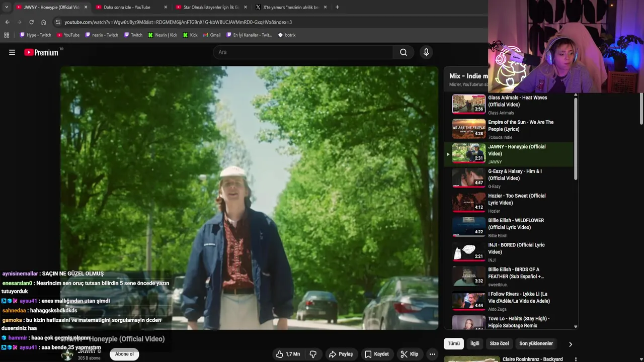Image resolution: width=644 pixels, height=362 pixels.
Task: Switch to Daha sonra izle tab
Action: 127,7
